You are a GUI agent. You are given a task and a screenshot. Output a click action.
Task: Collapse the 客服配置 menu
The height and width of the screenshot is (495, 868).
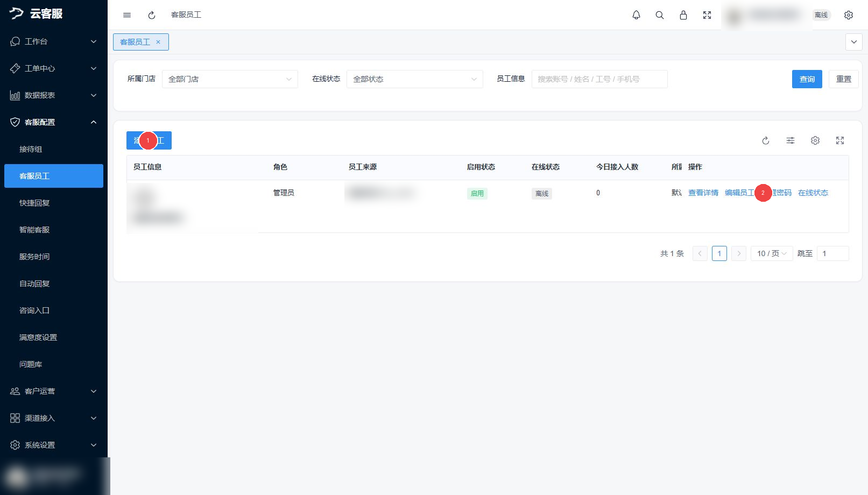click(x=54, y=122)
